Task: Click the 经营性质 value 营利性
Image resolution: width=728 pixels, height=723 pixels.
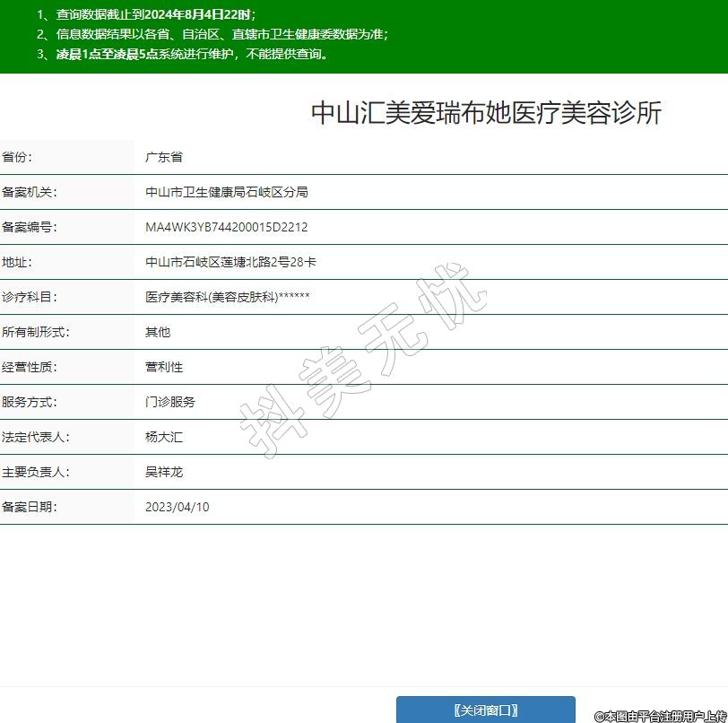Action: click(164, 367)
